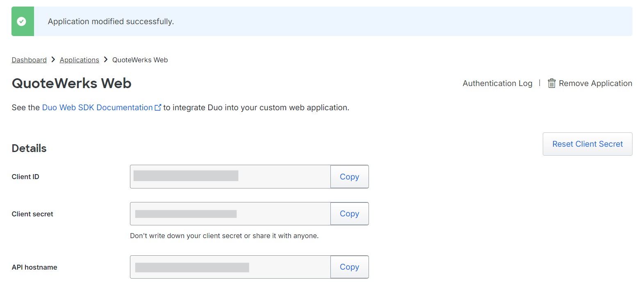
Task: Click the 'Application modified successfully' banner message
Action: click(111, 21)
